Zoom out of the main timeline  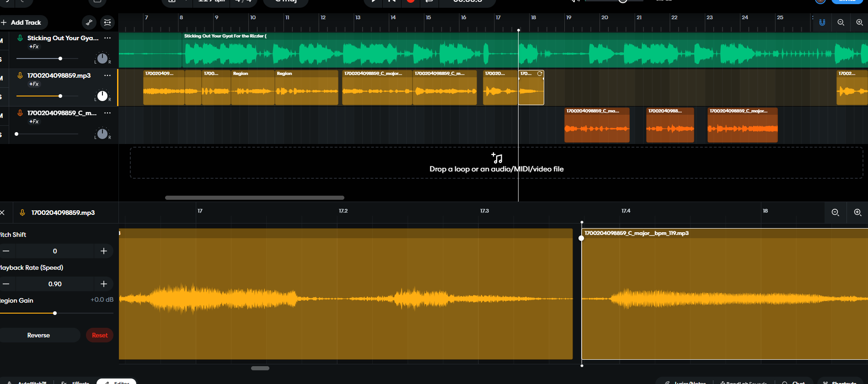click(x=841, y=22)
